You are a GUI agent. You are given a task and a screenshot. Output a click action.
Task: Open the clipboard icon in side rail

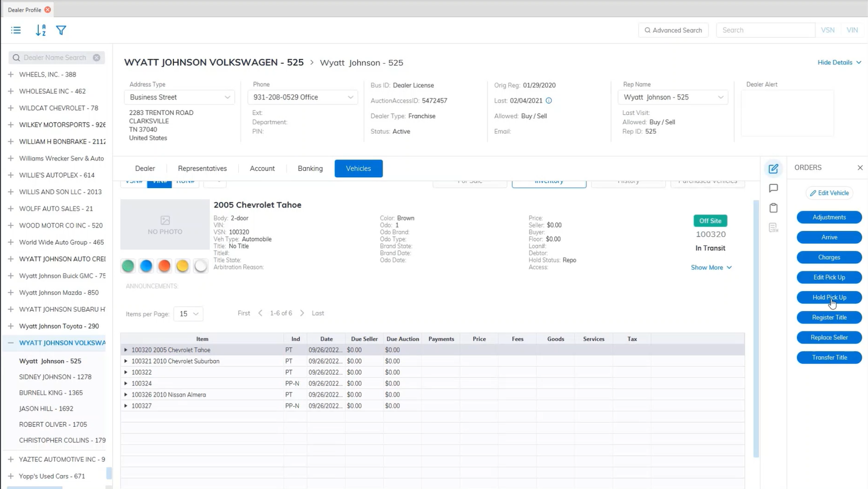point(773,208)
